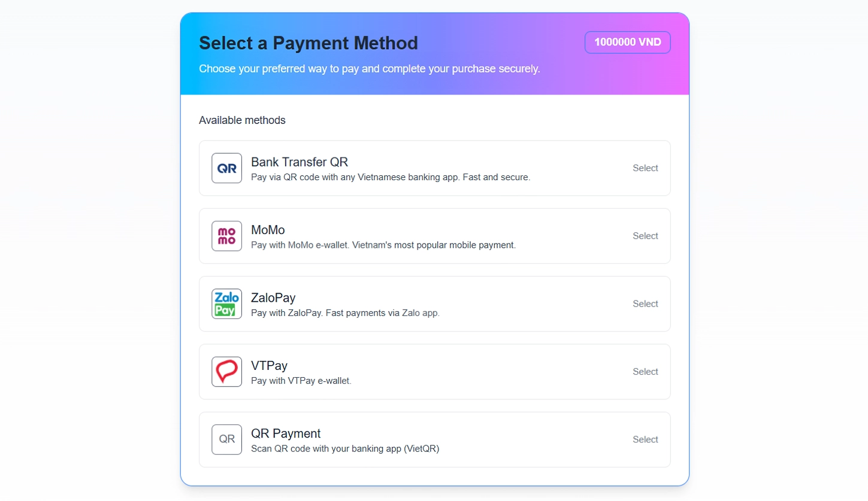Click the Available methods label
The width and height of the screenshot is (868, 501).
click(x=242, y=120)
